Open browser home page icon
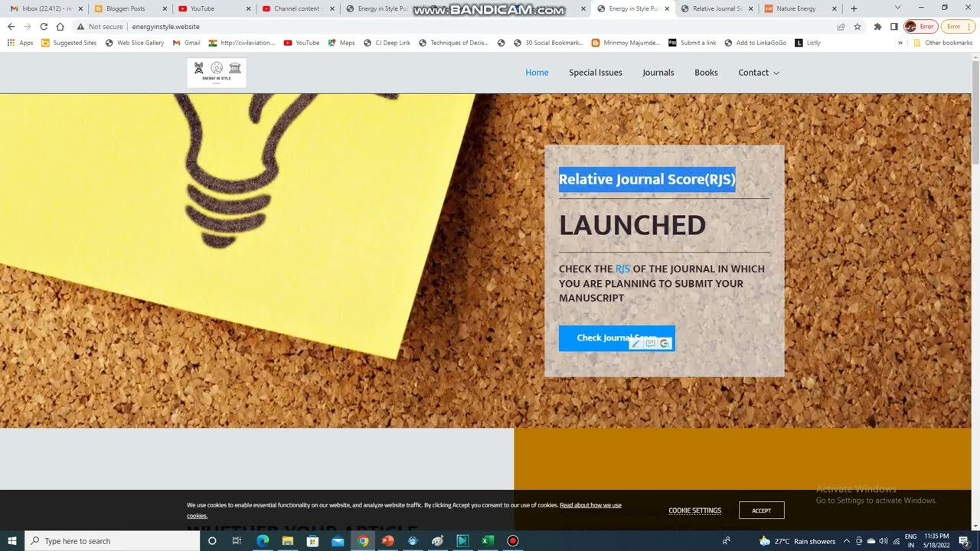Image resolution: width=980 pixels, height=551 pixels. pyautogui.click(x=60, y=26)
